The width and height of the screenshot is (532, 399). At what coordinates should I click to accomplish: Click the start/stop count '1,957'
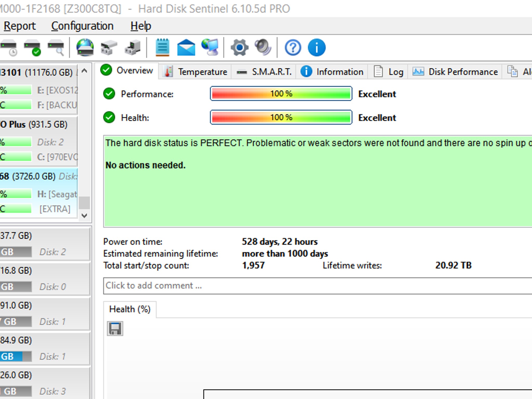pyautogui.click(x=253, y=265)
